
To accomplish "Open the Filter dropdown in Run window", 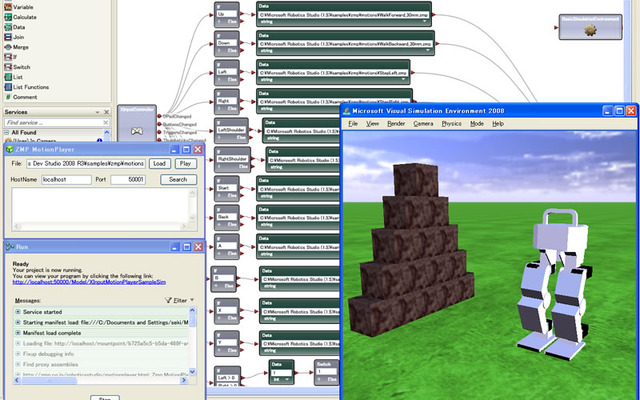I will pyautogui.click(x=192, y=300).
